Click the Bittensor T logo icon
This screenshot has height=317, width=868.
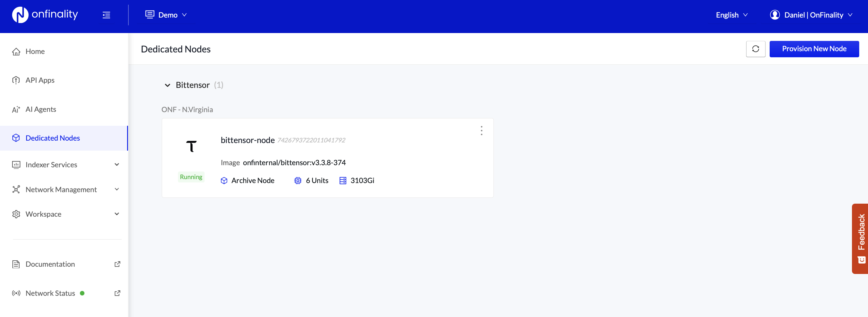(191, 146)
